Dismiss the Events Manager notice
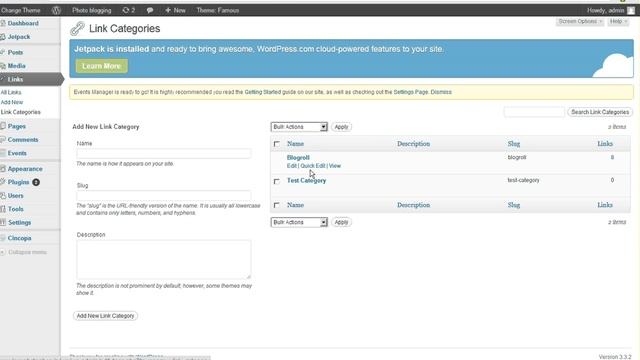Viewport: 640px width, 360px height. tap(441, 92)
